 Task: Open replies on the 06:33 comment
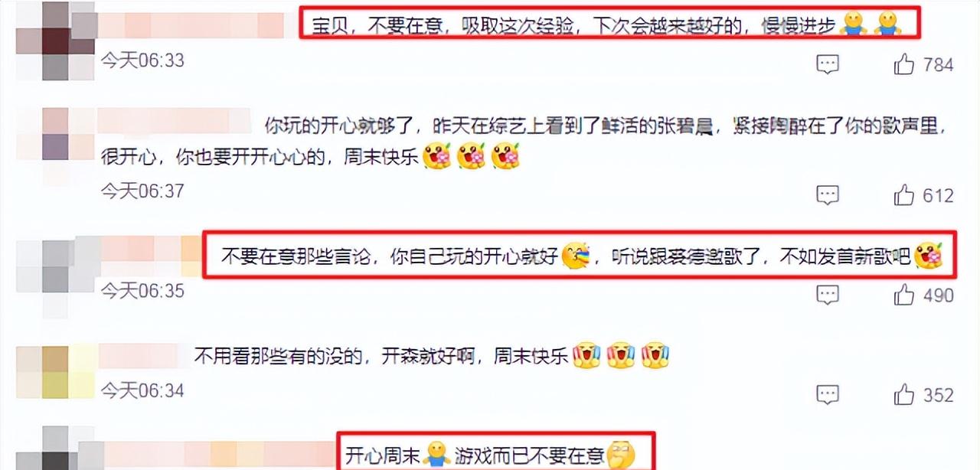tap(828, 64)
